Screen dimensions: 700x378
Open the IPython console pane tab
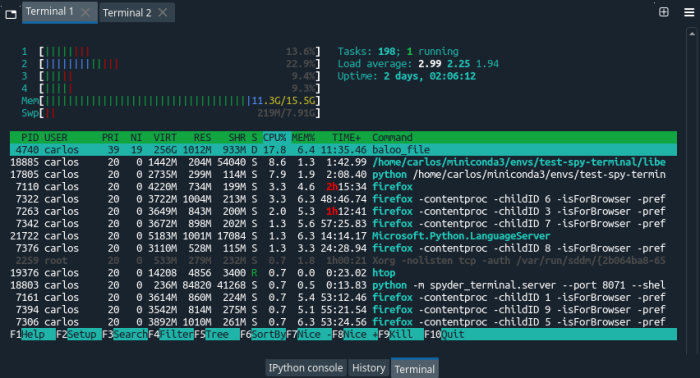306,368
